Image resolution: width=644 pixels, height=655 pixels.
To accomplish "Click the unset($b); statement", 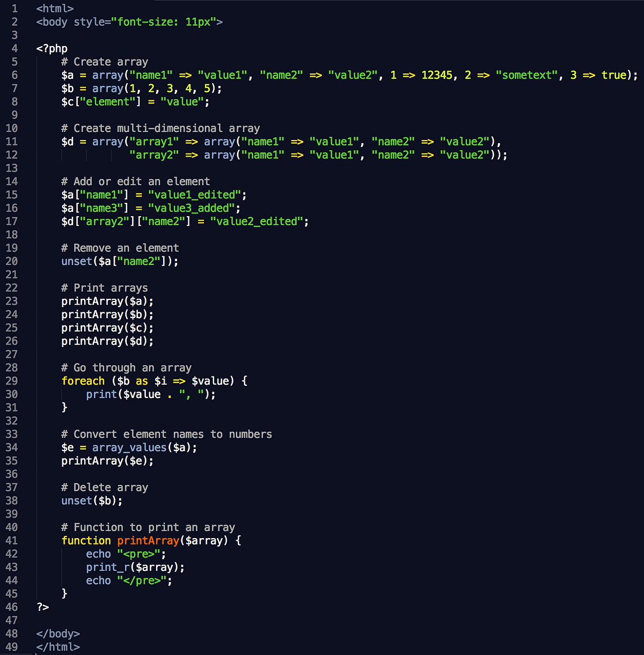I will (92, 501).
